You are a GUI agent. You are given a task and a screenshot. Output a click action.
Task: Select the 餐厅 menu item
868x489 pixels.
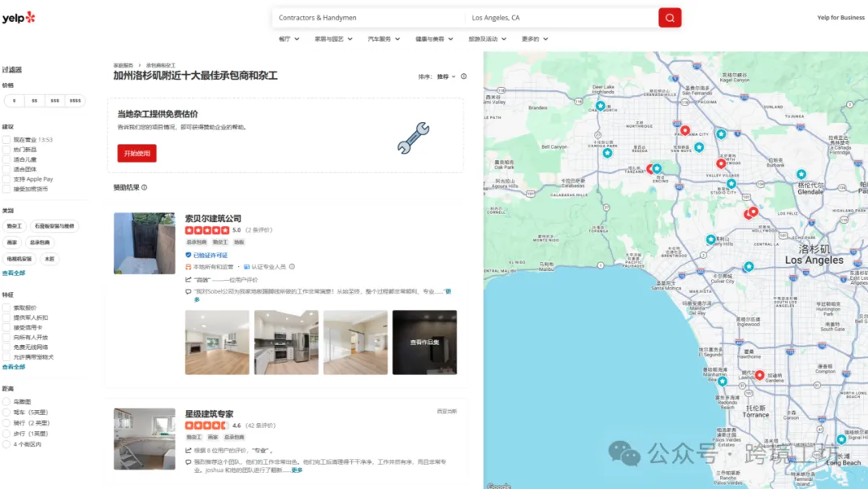(x=287, y=38)
